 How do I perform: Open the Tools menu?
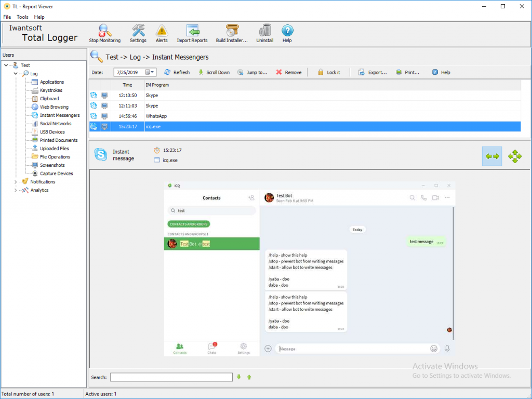pyautogui.click(x=22, y=17)
